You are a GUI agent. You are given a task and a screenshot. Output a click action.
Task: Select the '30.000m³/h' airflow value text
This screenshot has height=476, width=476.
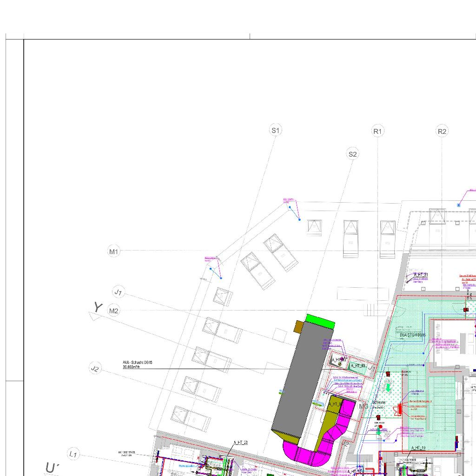(x=131, y=367)
